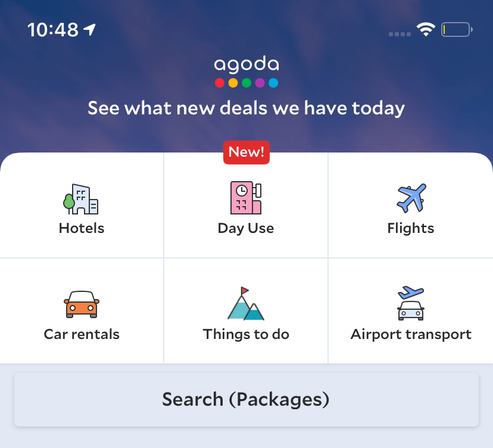Screen dimensions: 493x448
Task: Select the Things to do label
Action: [246, 334]
